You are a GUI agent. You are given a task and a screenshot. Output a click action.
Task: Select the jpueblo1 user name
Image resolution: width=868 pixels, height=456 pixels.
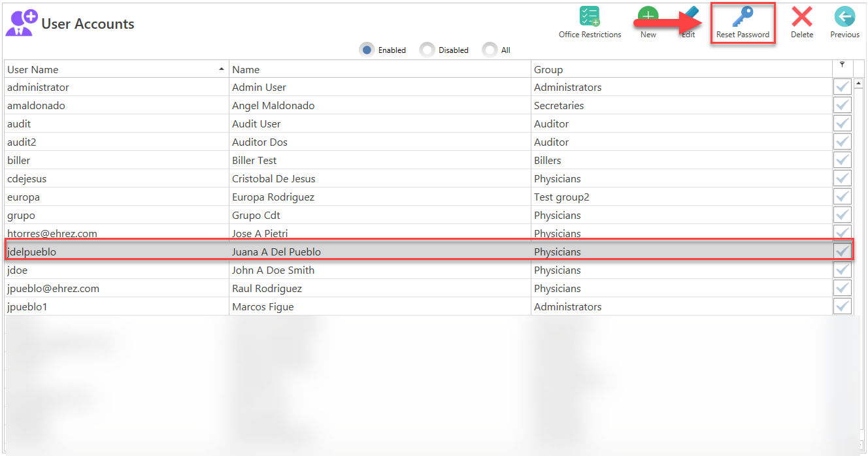tap(27, 306)
